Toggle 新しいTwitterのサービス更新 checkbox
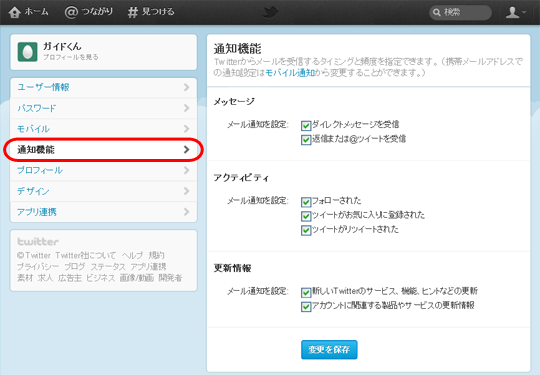Screen dimensions: 540x375 [x=306, y=292]
